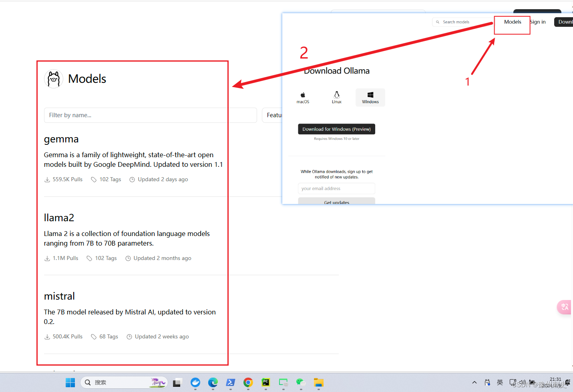Click the mistral description paragraph
This screenshot has width=573, height=392.
coord(130,317)
